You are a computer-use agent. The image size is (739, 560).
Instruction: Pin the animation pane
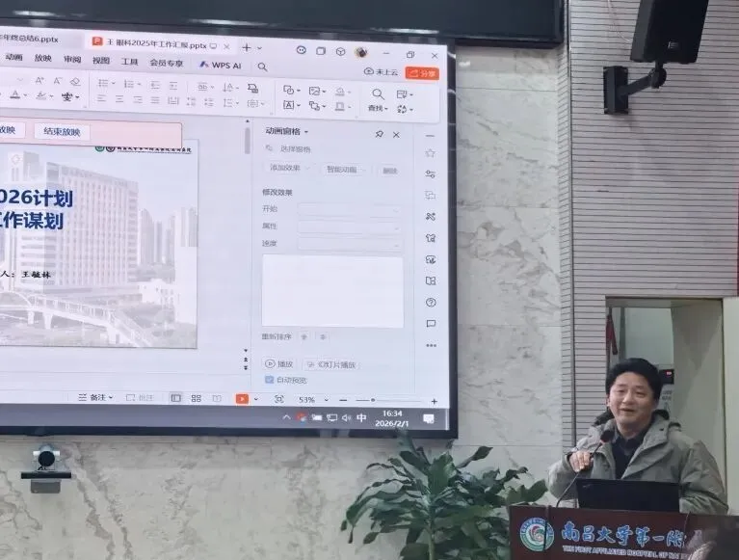tap(379, 134)
